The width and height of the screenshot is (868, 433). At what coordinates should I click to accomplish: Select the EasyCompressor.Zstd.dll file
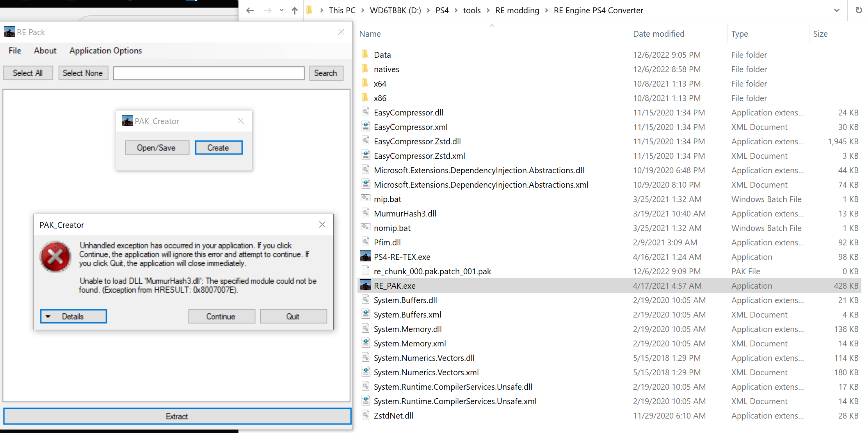(x=417, y=141)
